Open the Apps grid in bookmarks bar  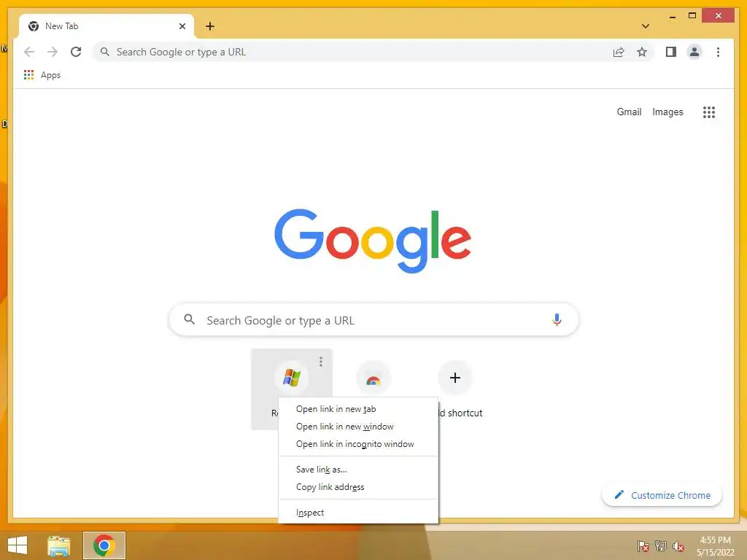click(x=42, y=75)
